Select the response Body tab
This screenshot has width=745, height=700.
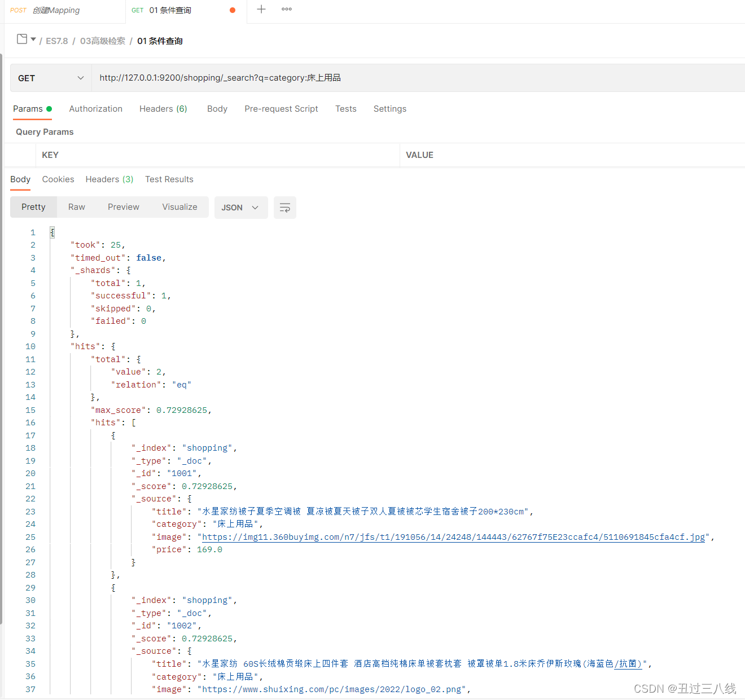click(20, 179)
